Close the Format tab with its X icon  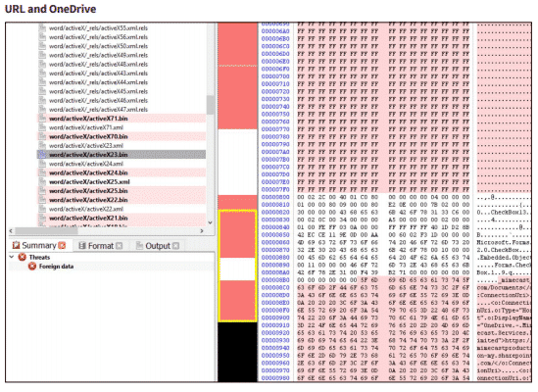pyautogui.click(x=119, y=246)
